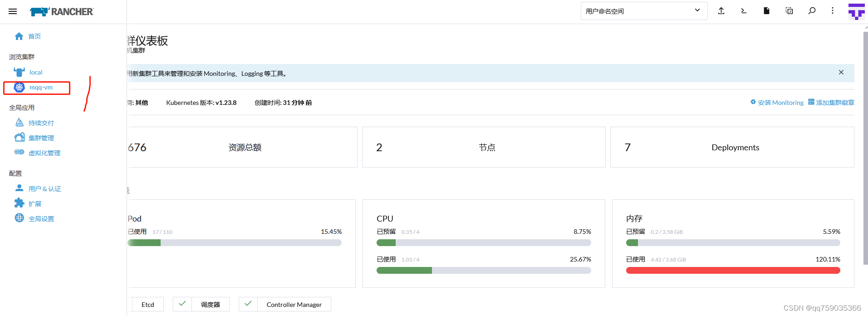This screenshot has height=316, width=868.
Task: Open 扩展 extensions page
Action: click(35, 204)
